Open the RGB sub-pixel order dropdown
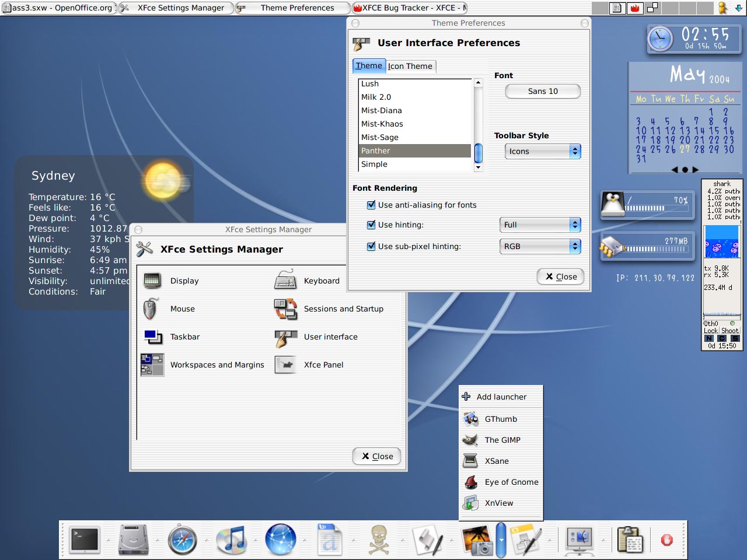The image size is (747, 560). [540, 246]
